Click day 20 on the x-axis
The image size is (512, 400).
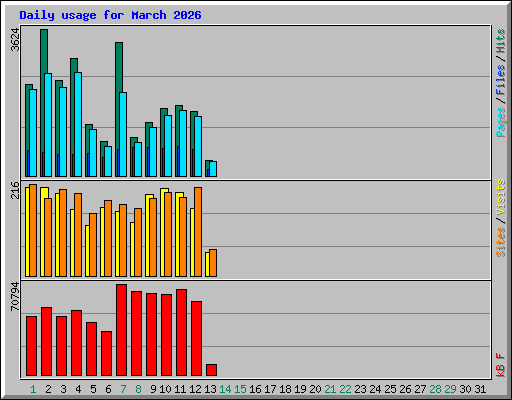coord(315,389)
